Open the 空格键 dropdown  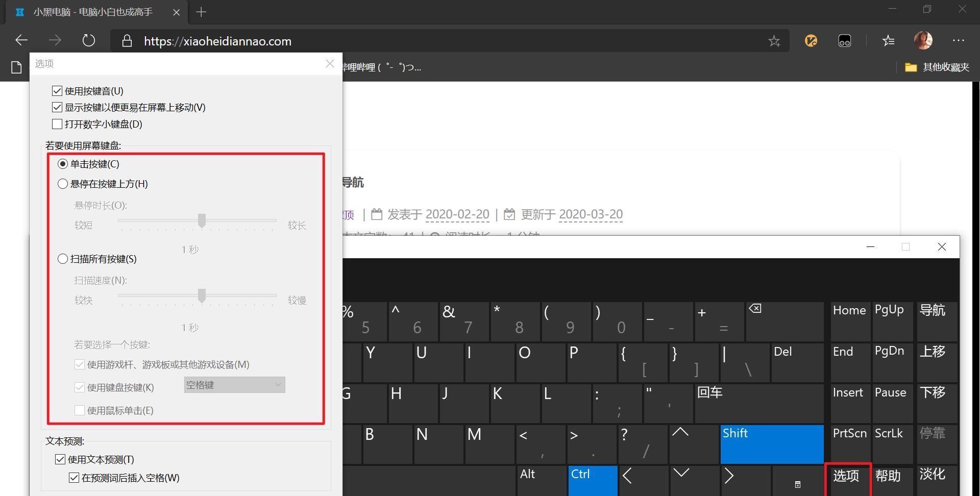[x=234, y=385]
